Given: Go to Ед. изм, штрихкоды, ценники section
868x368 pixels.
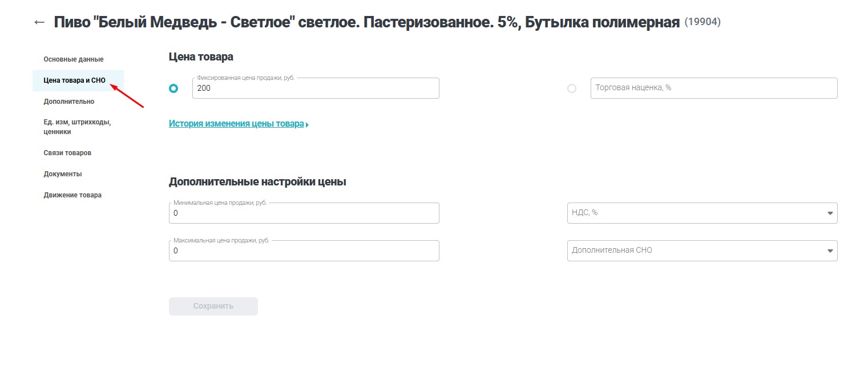Looking at the screenshot, I should [77, 126].
